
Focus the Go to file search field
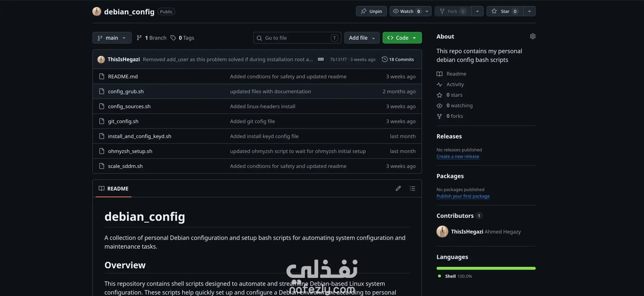(x=297, y=38)
